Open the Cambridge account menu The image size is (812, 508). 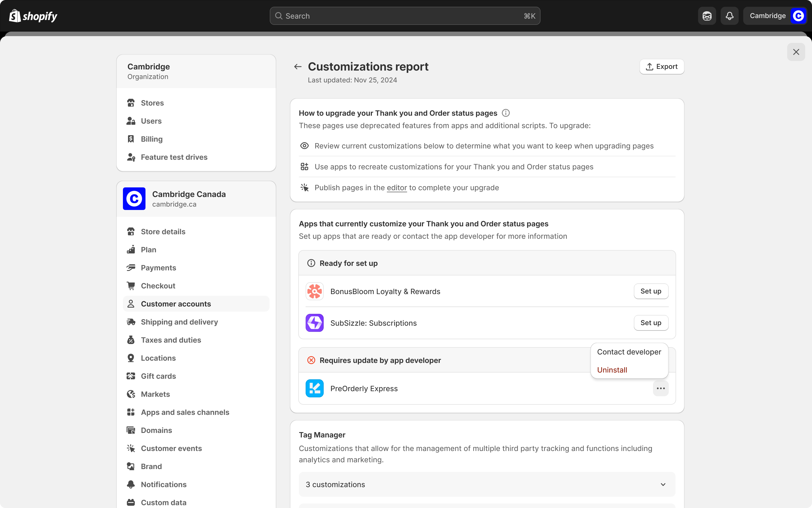pos(775,16)
